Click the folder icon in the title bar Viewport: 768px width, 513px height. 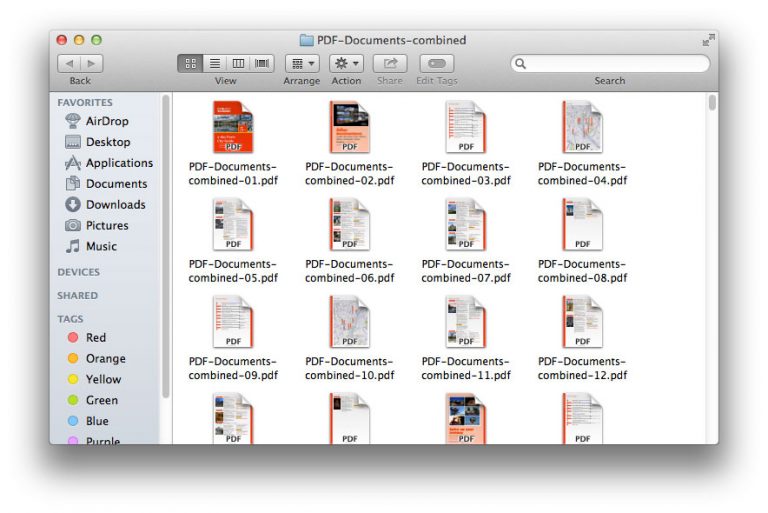307,40
